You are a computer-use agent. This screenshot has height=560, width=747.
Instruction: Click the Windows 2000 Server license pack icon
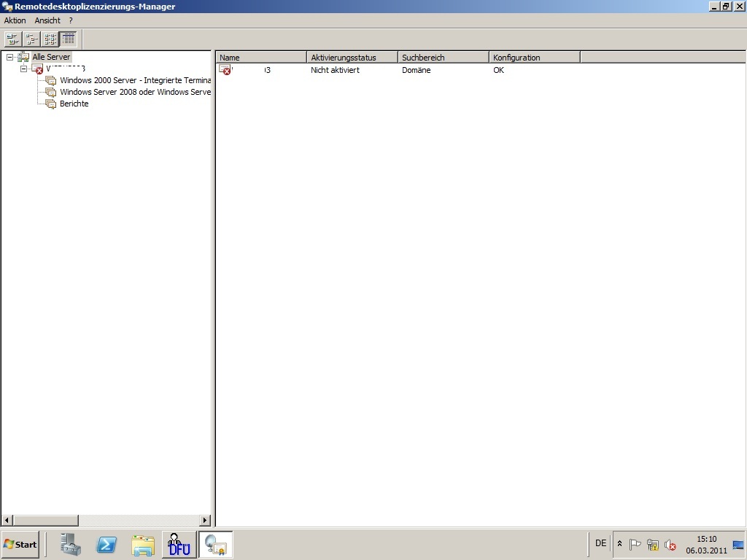[x=51, y=80]
